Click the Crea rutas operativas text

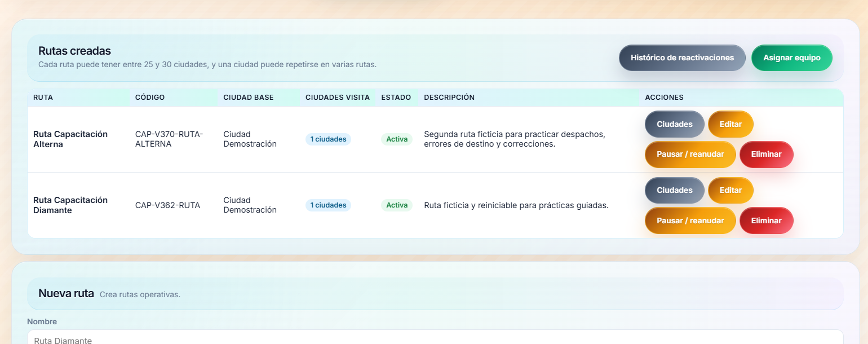140,295
